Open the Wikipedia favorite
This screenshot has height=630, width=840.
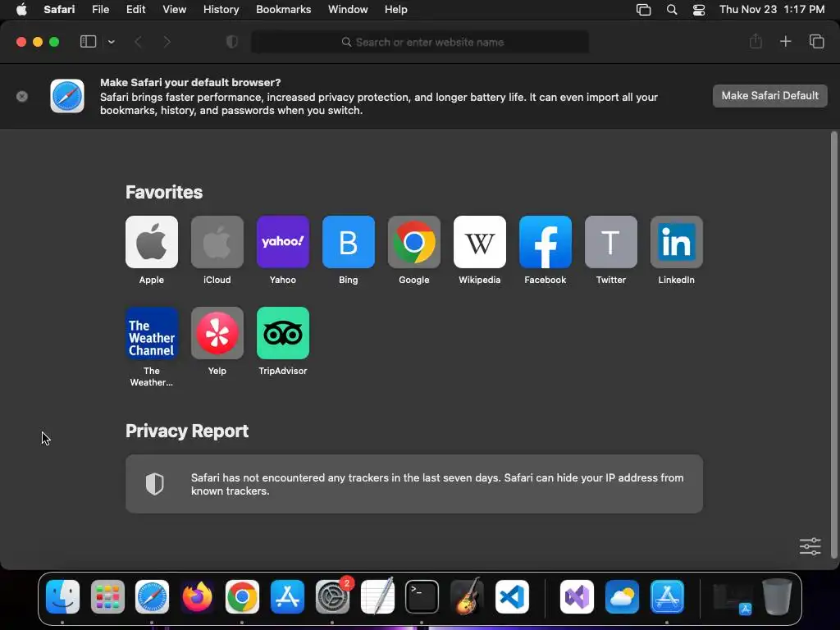pos(479,242)
